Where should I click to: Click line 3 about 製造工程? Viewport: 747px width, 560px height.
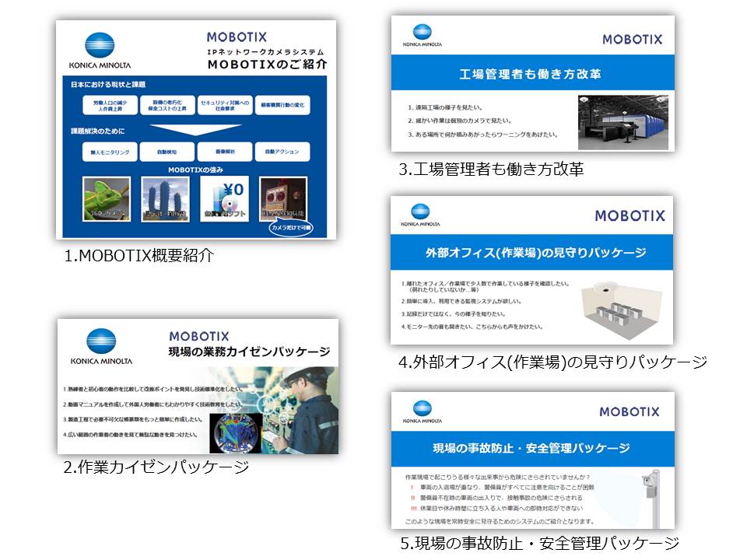[x=133, y=420]
